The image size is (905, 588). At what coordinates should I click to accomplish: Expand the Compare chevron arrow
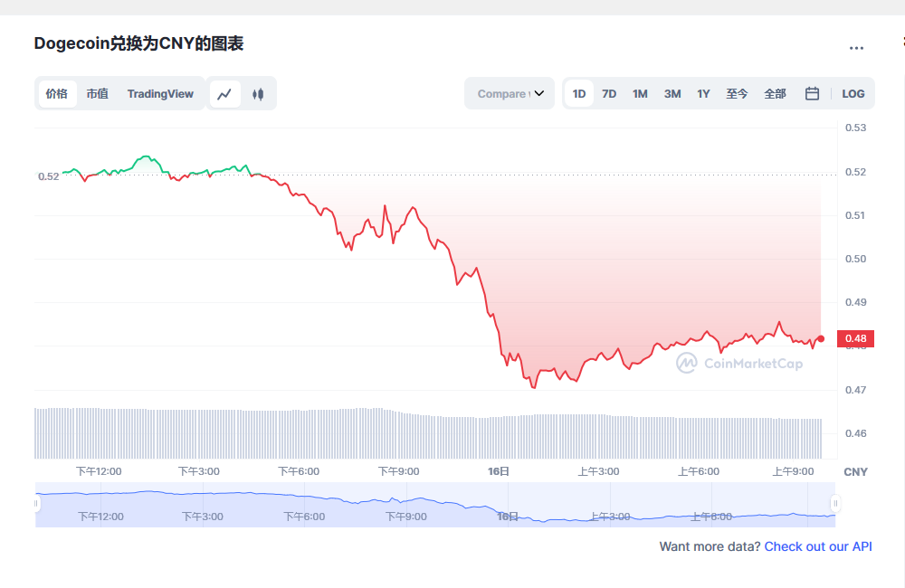click(540, 93)
